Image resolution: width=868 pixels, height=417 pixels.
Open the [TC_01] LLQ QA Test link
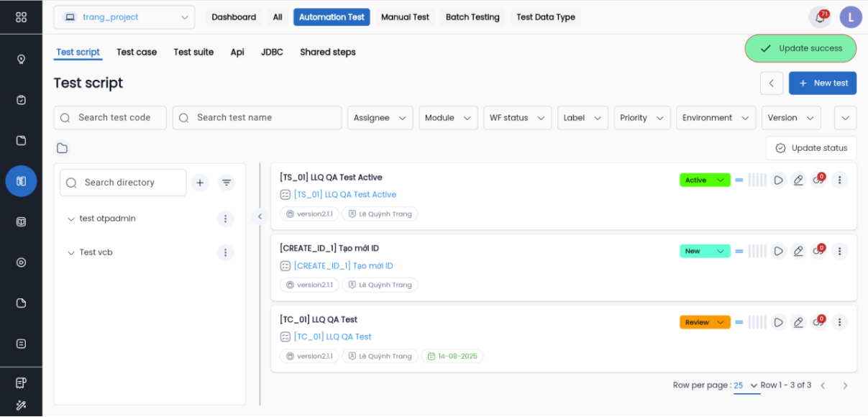(332, 336)
